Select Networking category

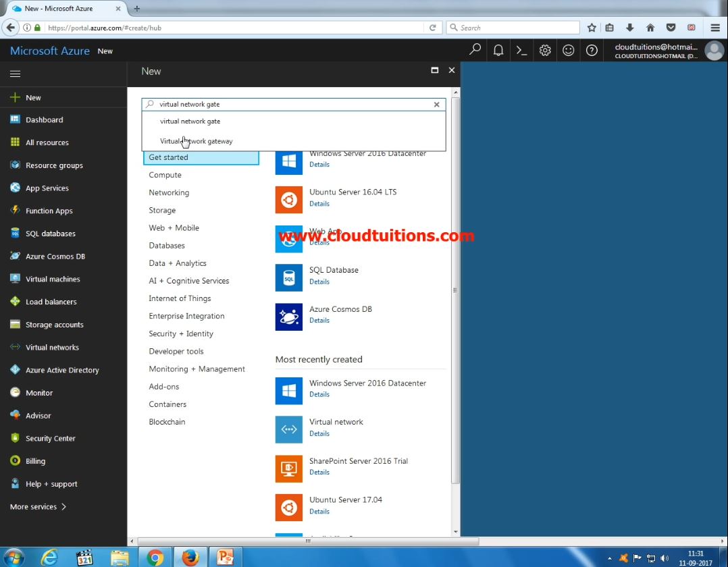pos(169,192)
